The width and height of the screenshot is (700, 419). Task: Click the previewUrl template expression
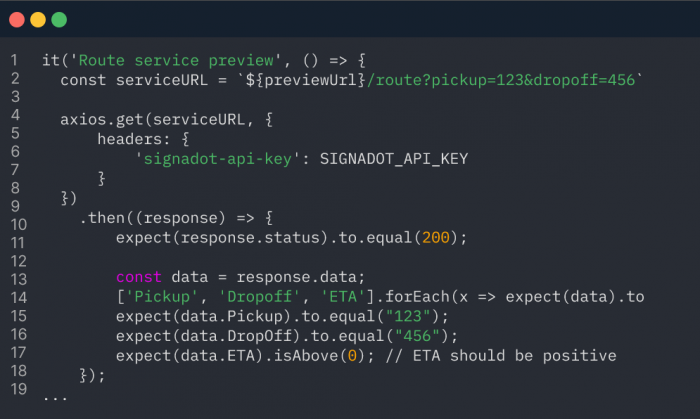305,80
